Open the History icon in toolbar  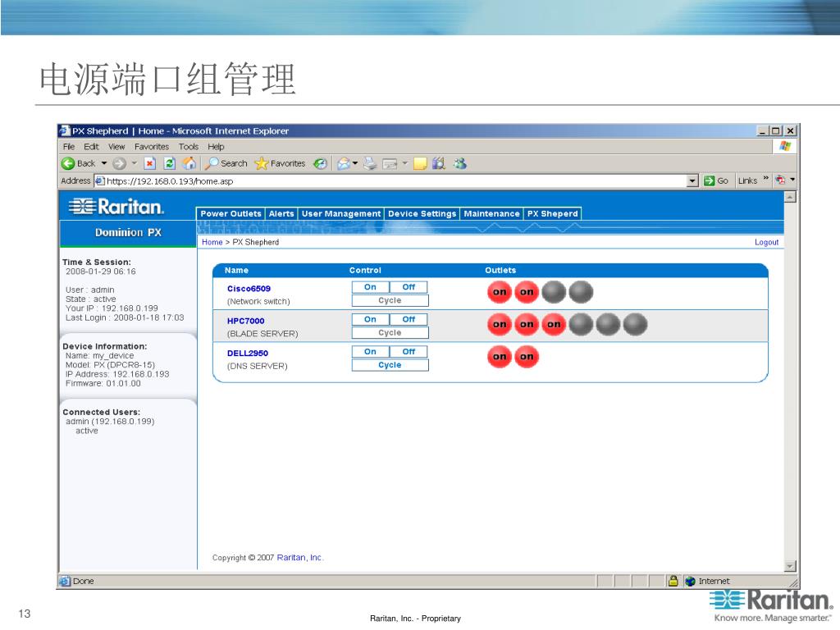(321, 163)
